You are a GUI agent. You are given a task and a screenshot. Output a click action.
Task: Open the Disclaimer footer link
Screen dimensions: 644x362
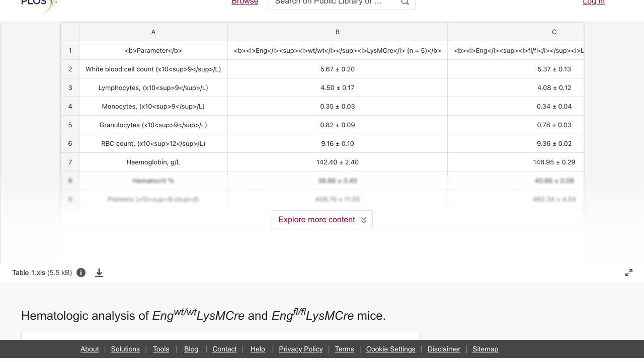[444, 349]
